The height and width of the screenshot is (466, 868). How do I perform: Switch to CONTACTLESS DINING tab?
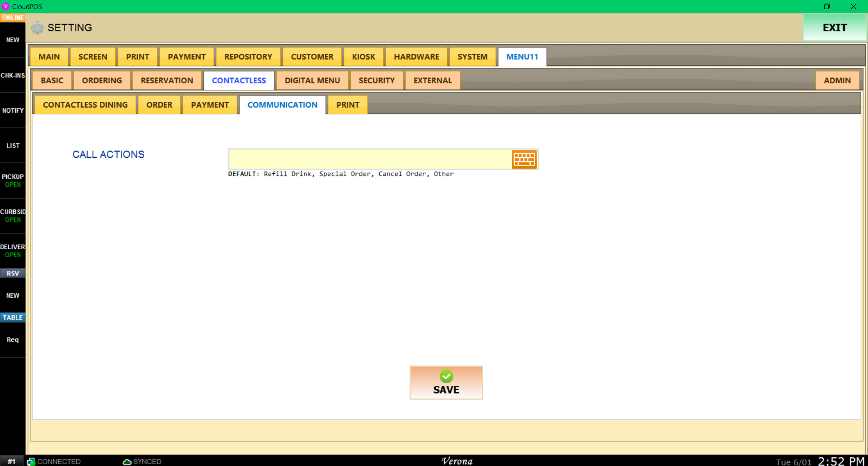pos(85,105)
